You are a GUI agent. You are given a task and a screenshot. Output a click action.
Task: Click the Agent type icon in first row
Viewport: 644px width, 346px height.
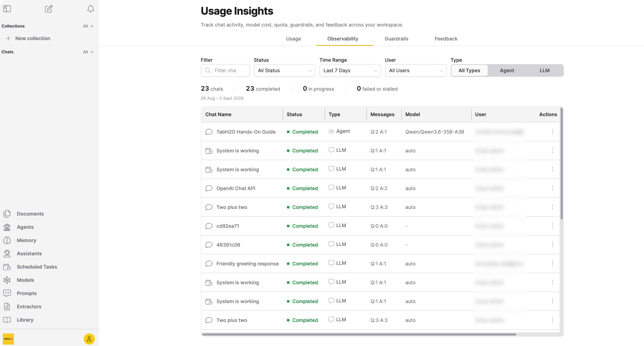coord(331,131)
